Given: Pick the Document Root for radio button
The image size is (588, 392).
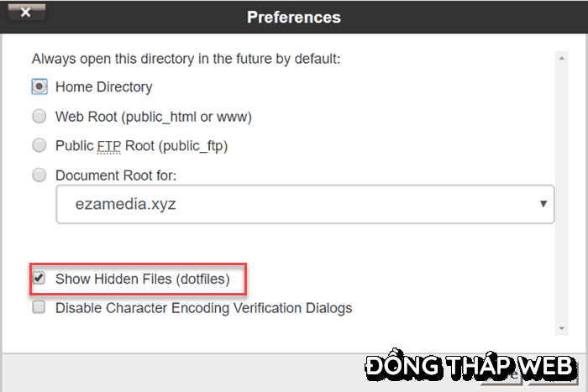Looking at the screenshot, I should tap(39, 175).
